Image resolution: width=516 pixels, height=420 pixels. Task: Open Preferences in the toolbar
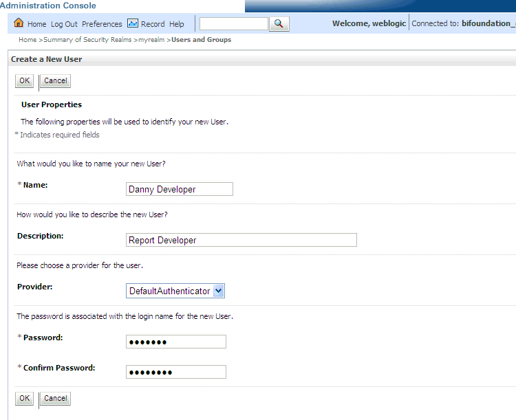pyautogui.click(x=102, y=24)
